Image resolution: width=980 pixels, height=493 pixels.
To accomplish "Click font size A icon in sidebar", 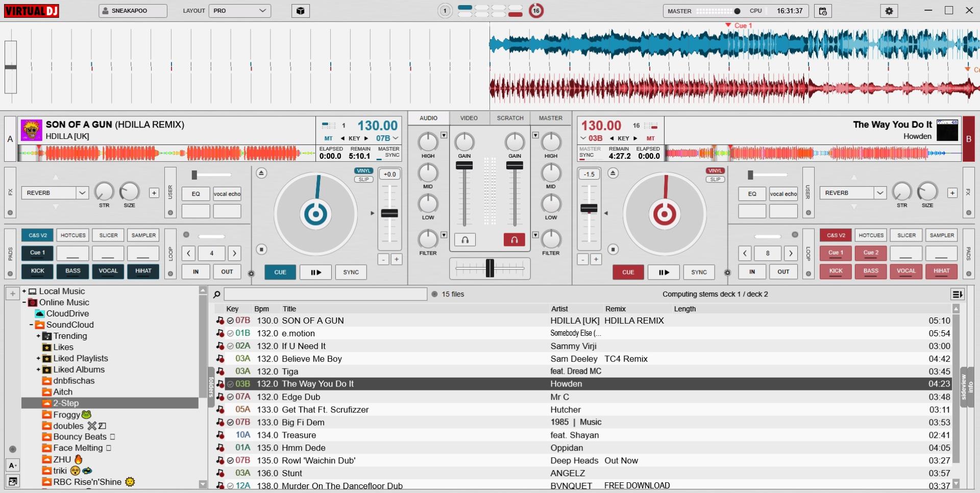I will point(13,465).
